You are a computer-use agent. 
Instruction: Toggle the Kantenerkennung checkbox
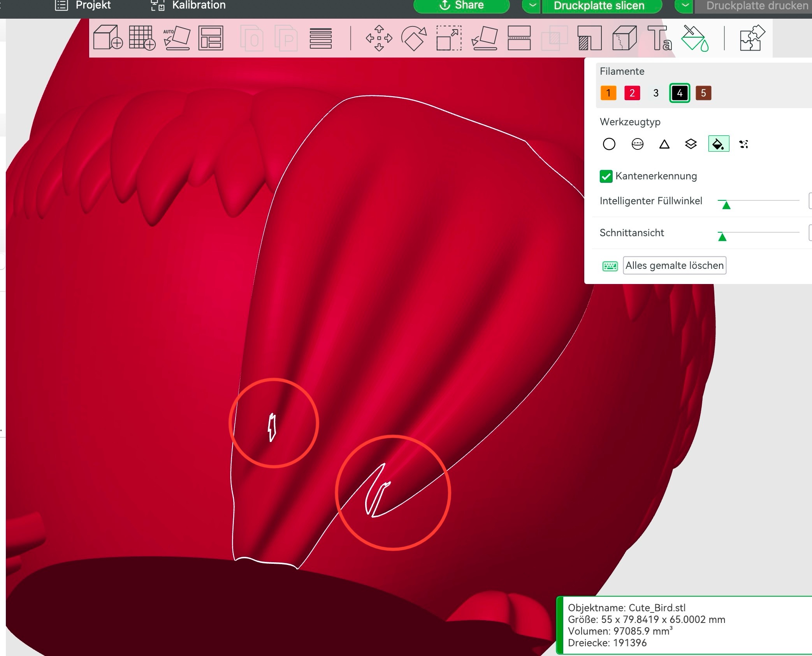pyautogui.click(x=606, y=176)
